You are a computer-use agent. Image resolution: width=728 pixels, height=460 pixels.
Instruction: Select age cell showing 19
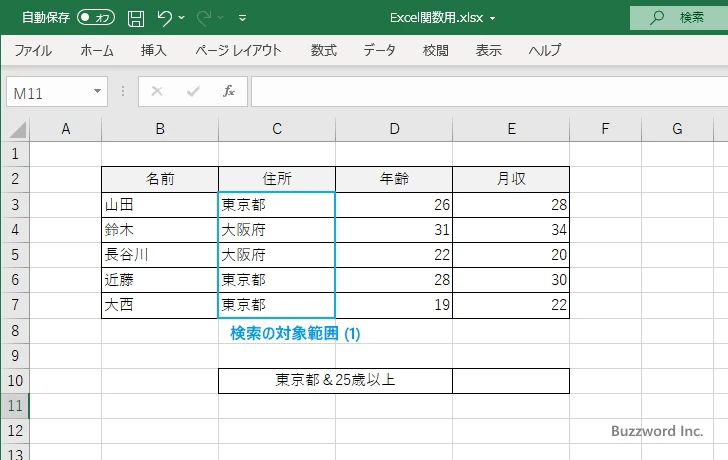click(394, 305)
